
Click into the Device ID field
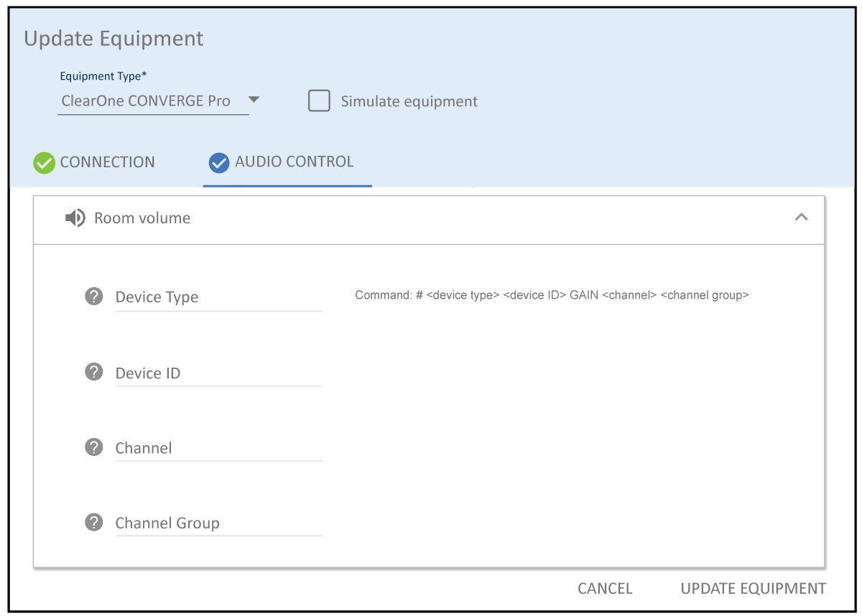(x=218, y=373)
